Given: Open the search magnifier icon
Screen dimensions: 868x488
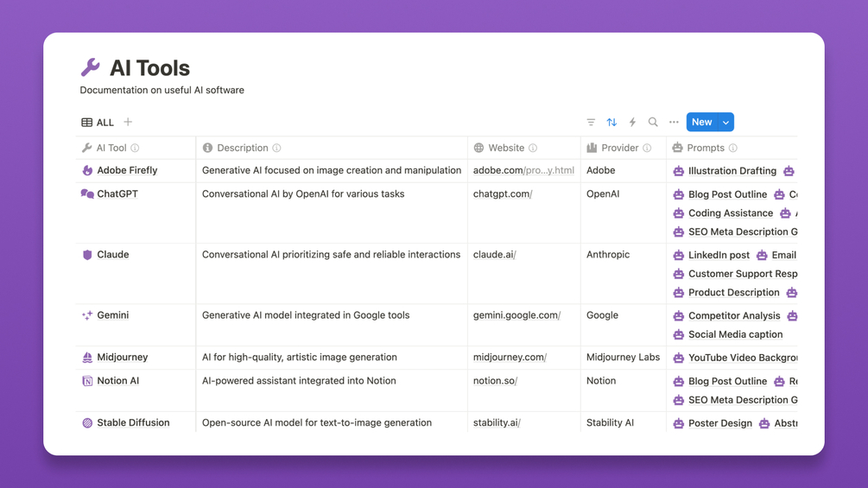Looking at the screenshot, I should (653, 123).
